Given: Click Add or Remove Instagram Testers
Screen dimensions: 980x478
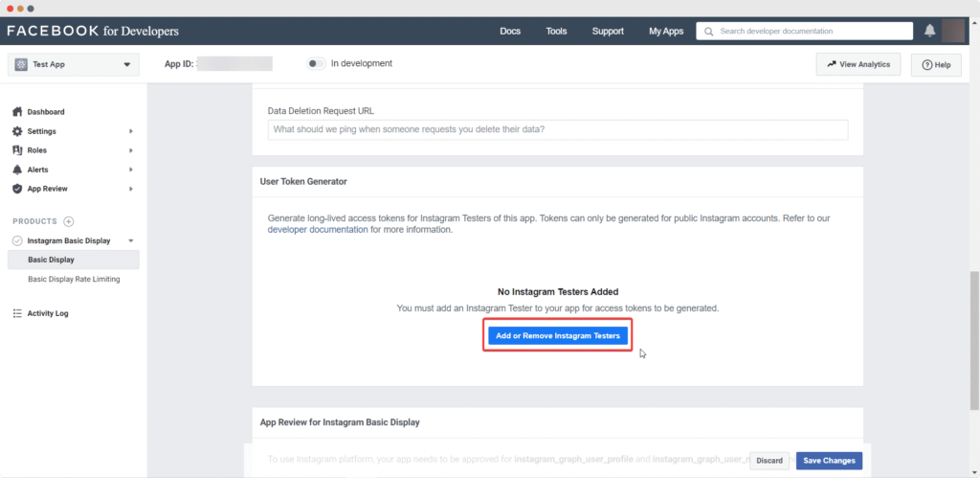Looking at the screenshot, I should pyautogui.click(x=558, y=336).
